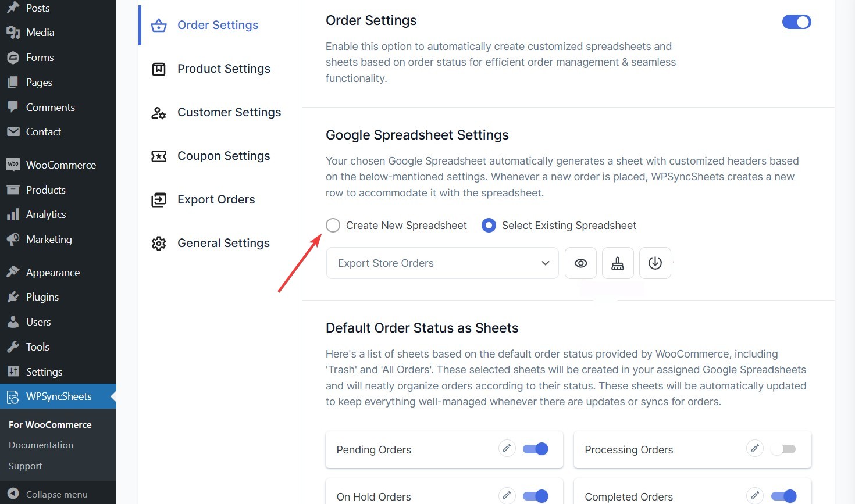Click the Plugins plug icon

[13, 297]
